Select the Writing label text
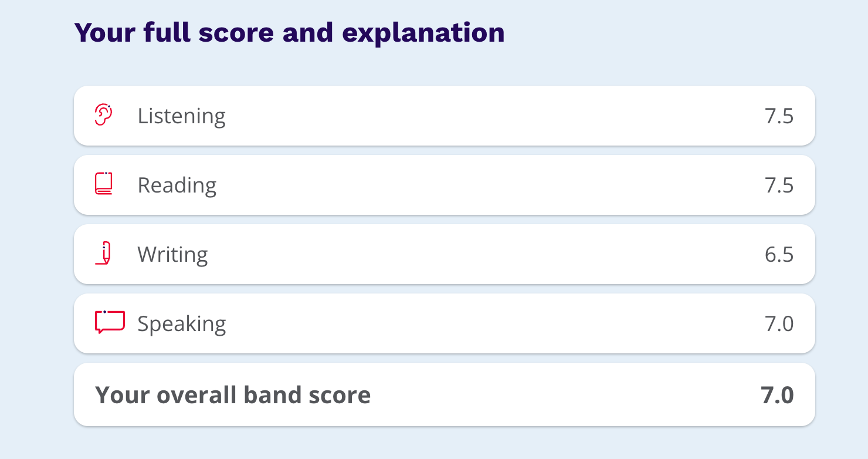Image resolution: width=868 pixels, height=459 pixels. (172, 255)
